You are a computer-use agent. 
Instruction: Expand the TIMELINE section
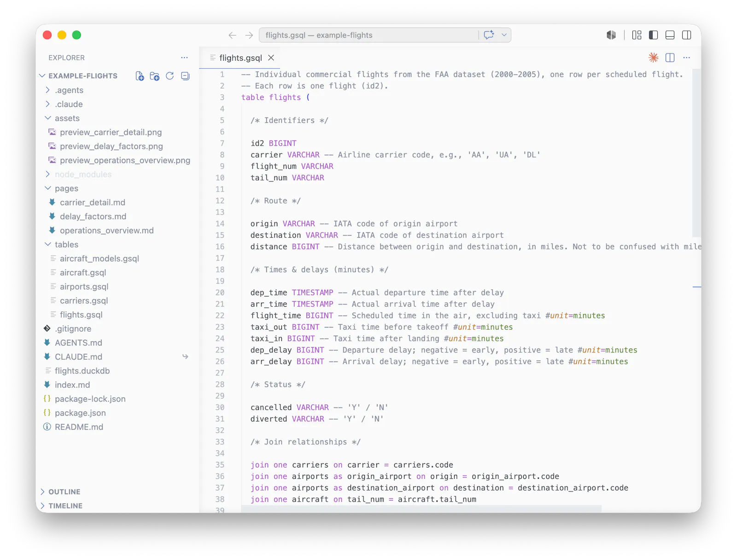[65, 506]
